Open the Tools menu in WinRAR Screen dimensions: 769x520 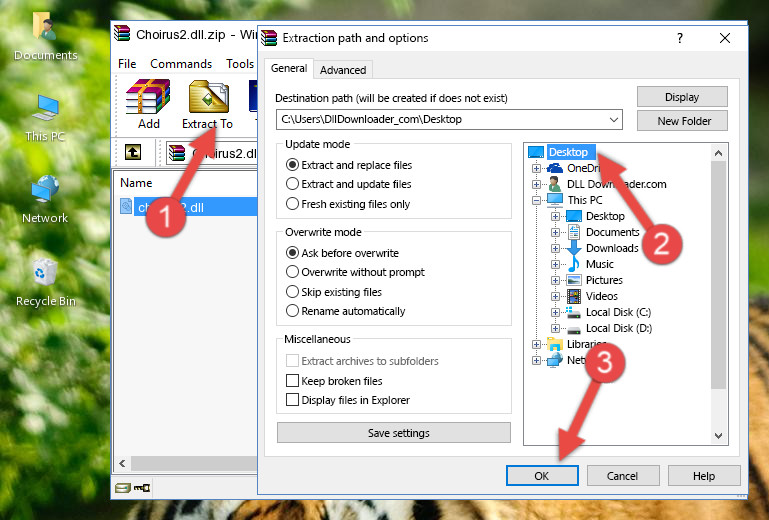tap(240, 64)
